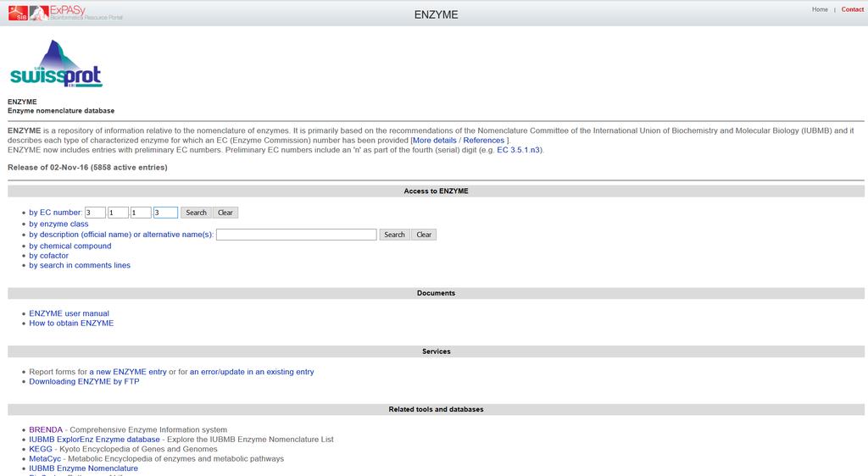Open the MetaCyc link
868x476 pixels.
pyautogui.click(x=45, y=459)
